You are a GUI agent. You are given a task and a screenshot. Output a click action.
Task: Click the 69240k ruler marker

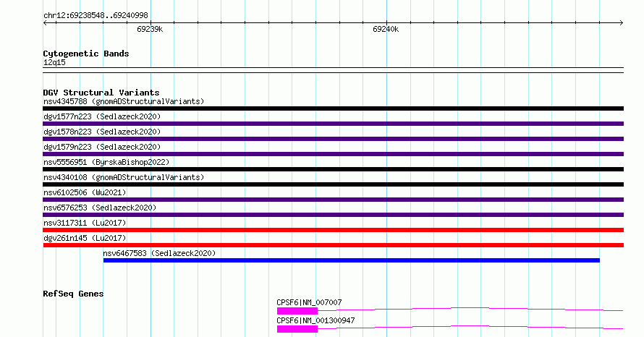(x=386, y=29)
